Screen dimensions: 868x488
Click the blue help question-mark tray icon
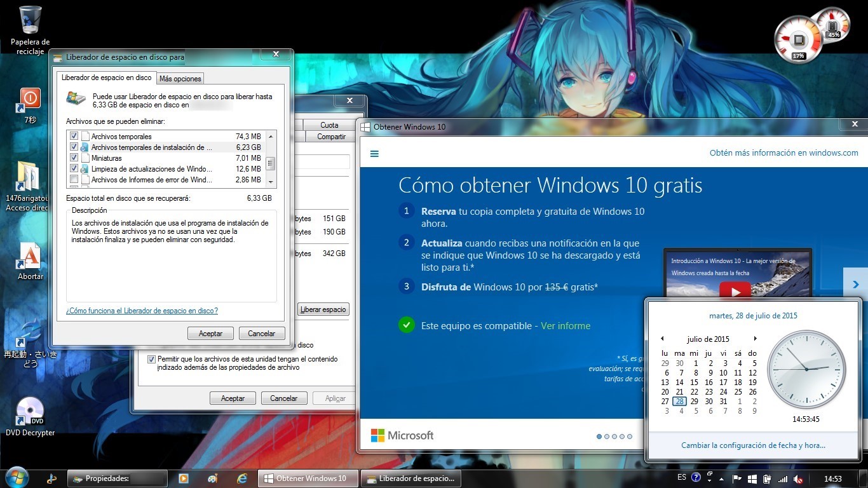pyautogui.click(x=696, y=477)
